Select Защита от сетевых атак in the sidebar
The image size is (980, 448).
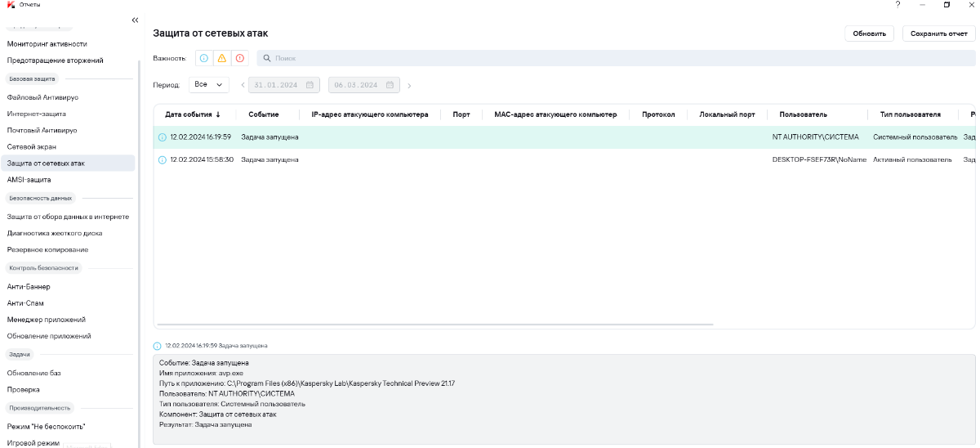point(68,163)
